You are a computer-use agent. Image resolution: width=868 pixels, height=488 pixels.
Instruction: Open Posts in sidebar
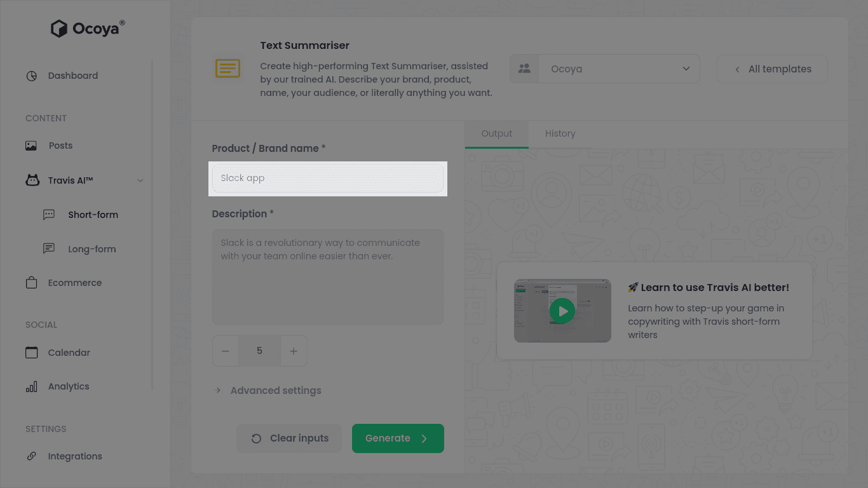pos(61,146)
